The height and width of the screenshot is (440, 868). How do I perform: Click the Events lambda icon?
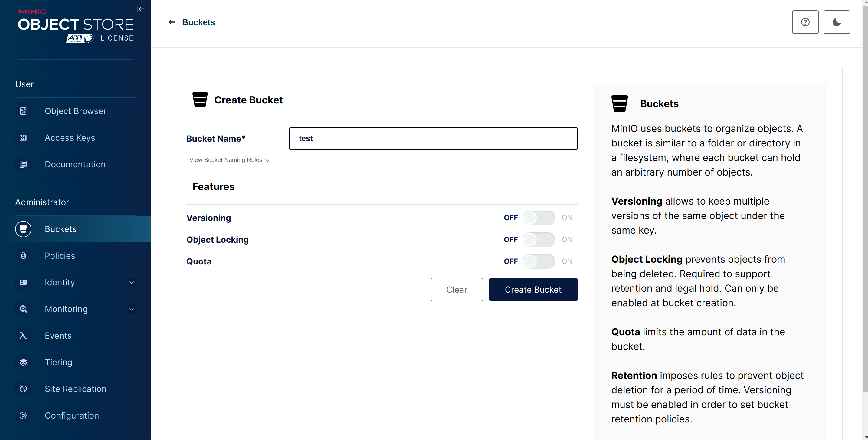tap(23, 336)
